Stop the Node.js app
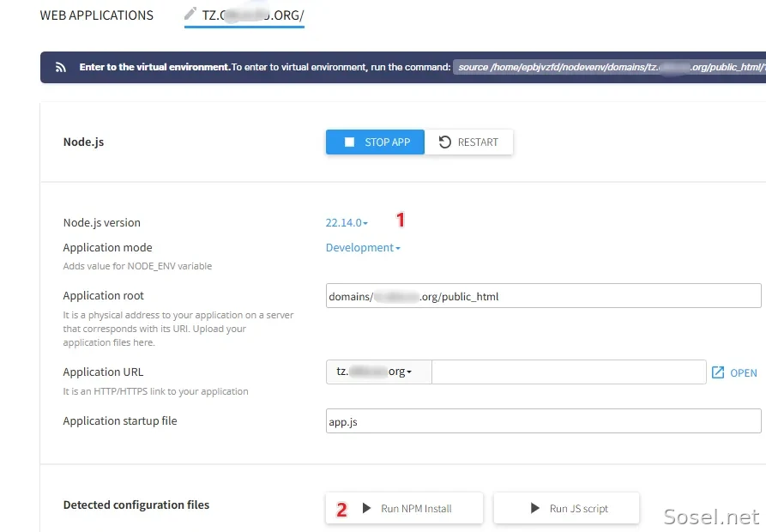The image size is (766, 532). 375,142
